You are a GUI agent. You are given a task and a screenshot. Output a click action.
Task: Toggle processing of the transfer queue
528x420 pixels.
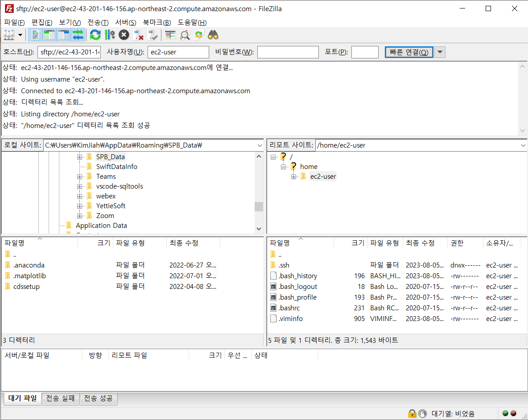pyautogui.click(x=110, y=35)
